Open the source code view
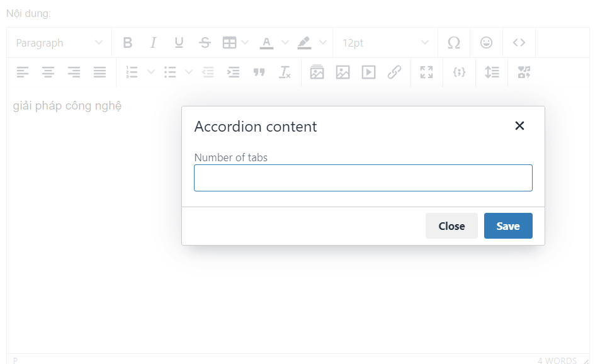Viewport: 600px width, 364px height. [x=519, y=43]
